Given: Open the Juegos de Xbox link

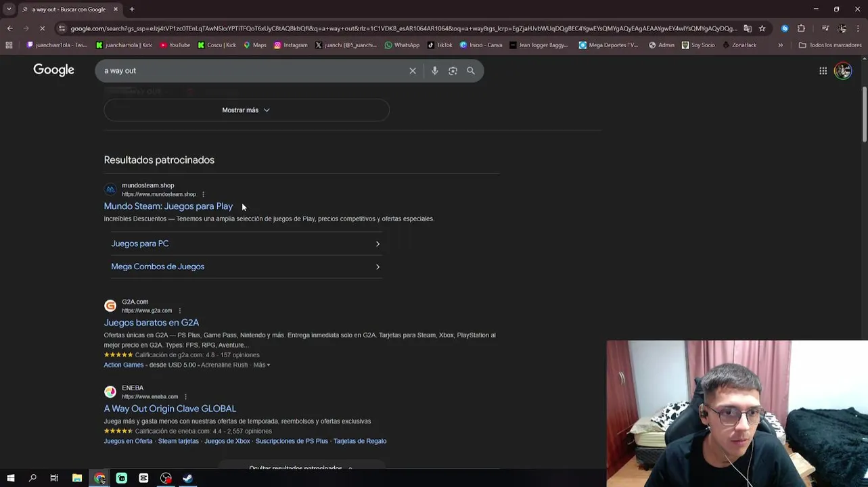Looking at the screenshot, I should point(227,441).
